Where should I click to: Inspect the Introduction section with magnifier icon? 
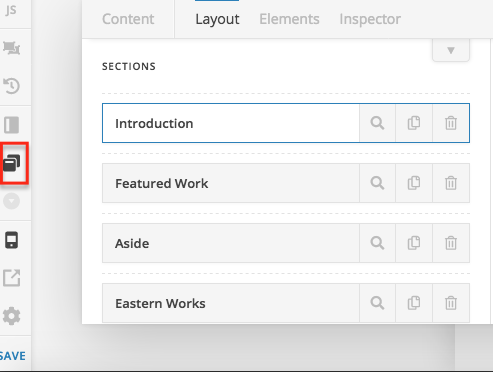[x=377, y=123]
